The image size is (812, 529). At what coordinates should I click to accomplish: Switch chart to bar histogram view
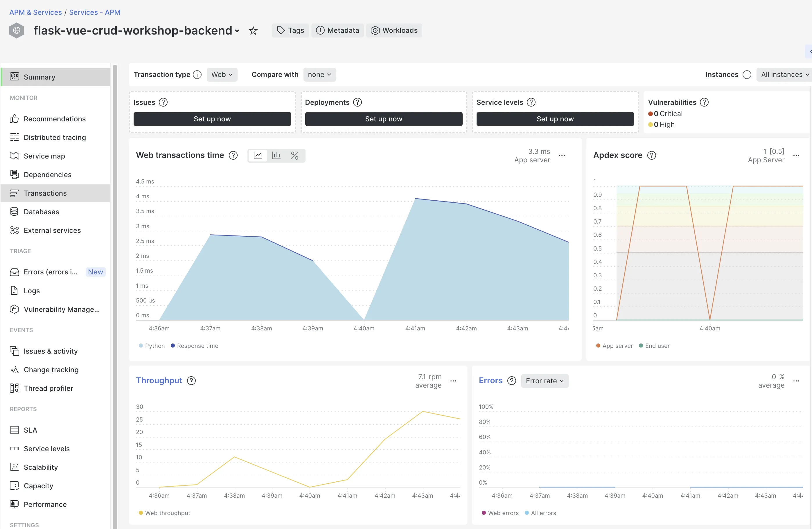276,156
